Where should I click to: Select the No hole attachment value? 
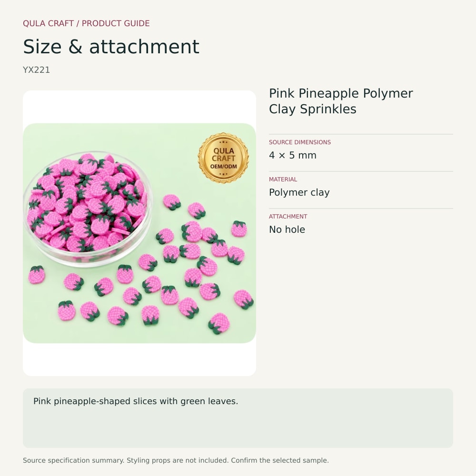point(287,229)
